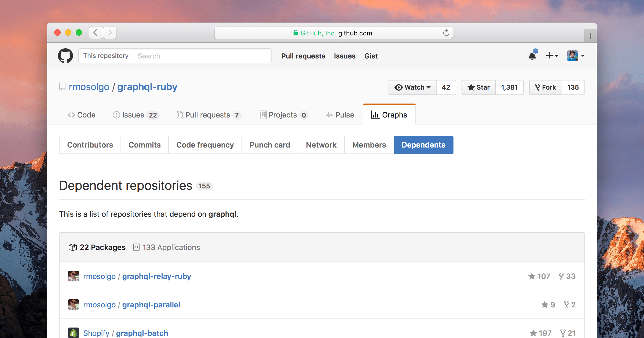Open the graphql-batch repository link
This screenshot has width=644, height=338.
point(142,333)
